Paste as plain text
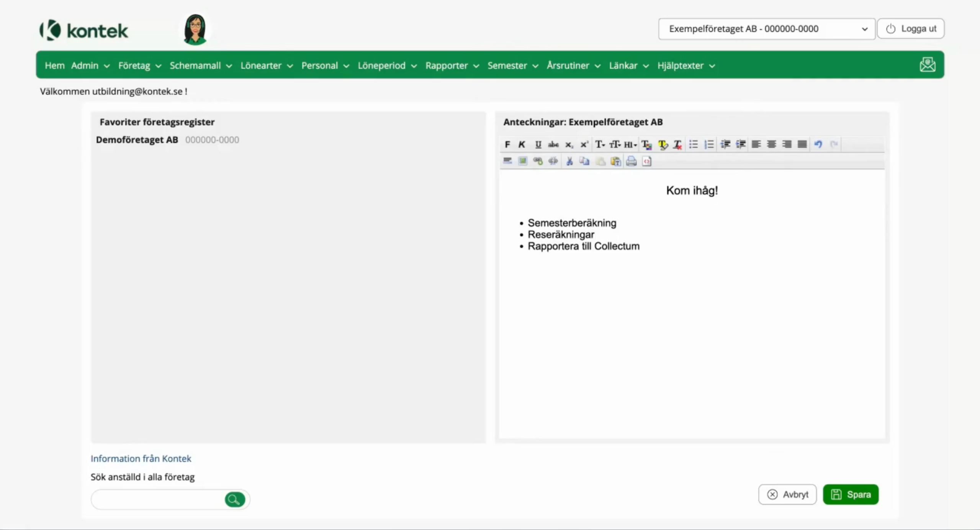This screenshot has height=530, width=980. [616, 161]
